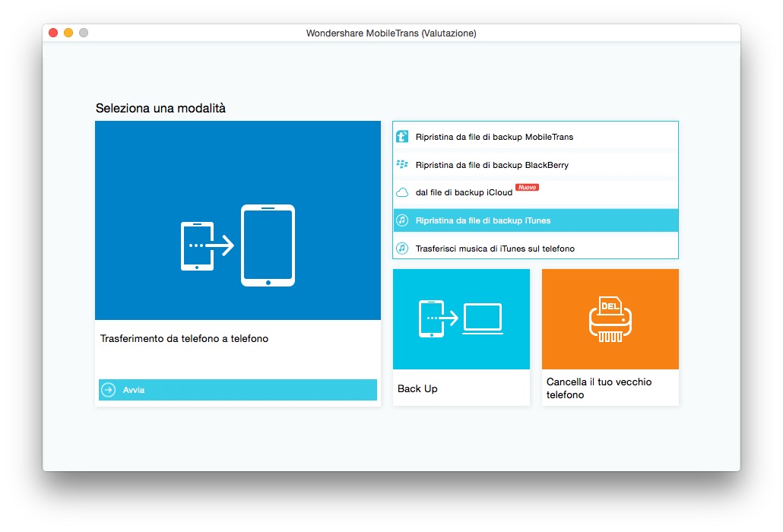Screen dimensions: 783x532
Task: Click the BlackBerry logo icon
Action: click(x=402, y=164)
